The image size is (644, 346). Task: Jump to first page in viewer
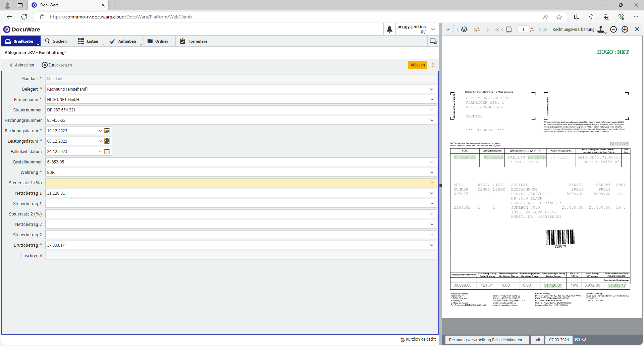(x=497, y=30)
